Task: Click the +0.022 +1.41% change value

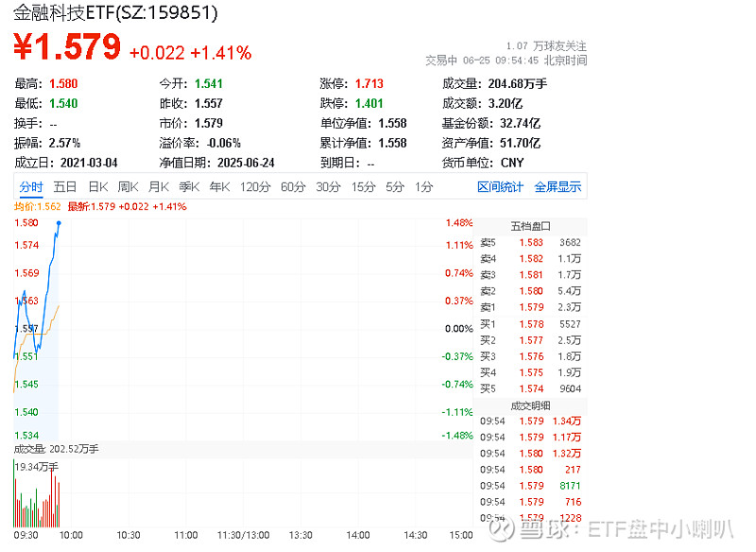Action: [x=191, y=53]
